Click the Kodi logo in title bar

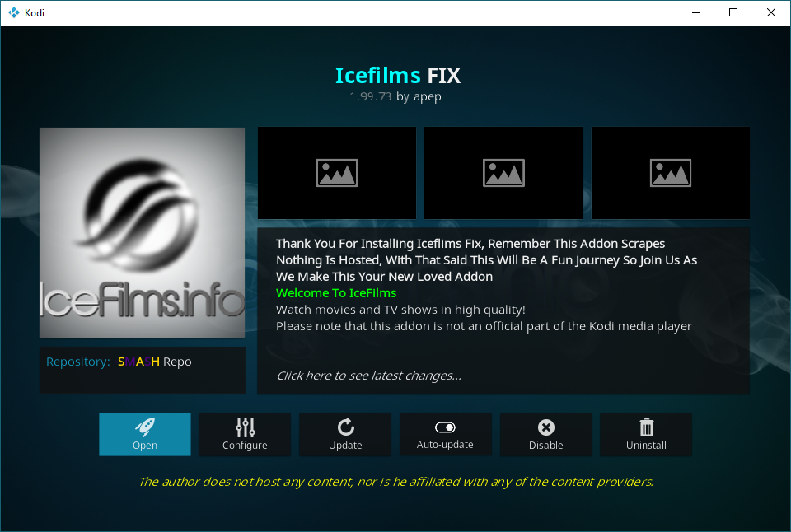pyautogui.click(x=14, y=12)
